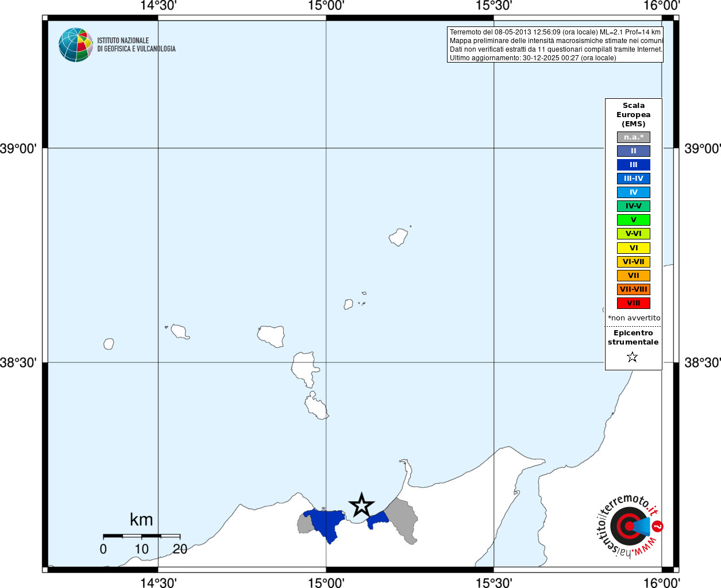
Task: Click the gray municipality west of blue area
Action: pos(305,524)
